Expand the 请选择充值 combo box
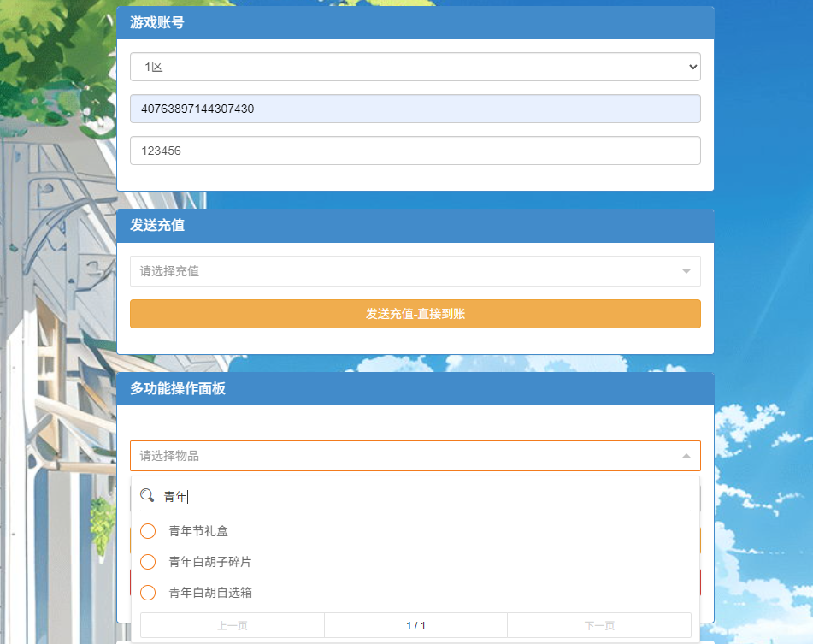This screenshot has width=813, height=644. tap(415, 271)
